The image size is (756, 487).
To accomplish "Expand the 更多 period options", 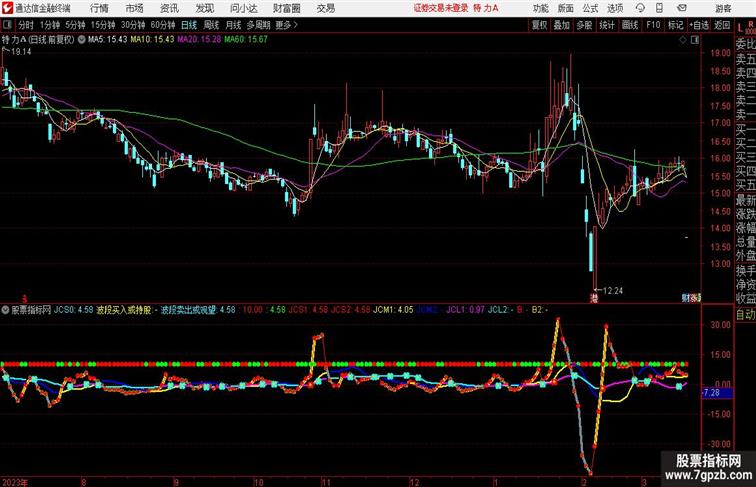I will tap(286, 25).
